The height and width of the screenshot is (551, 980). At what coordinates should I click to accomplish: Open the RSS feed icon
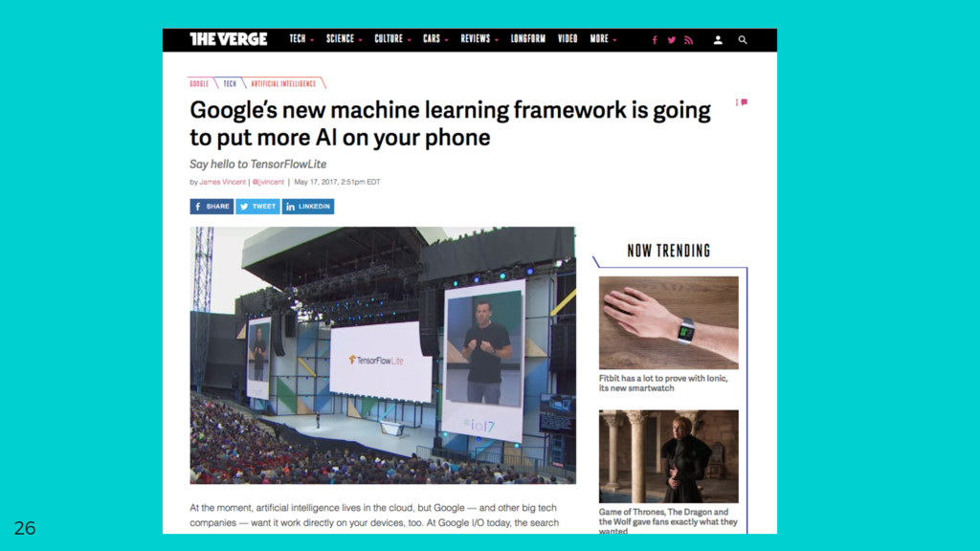pyautogui.click(x=688, y=40)
